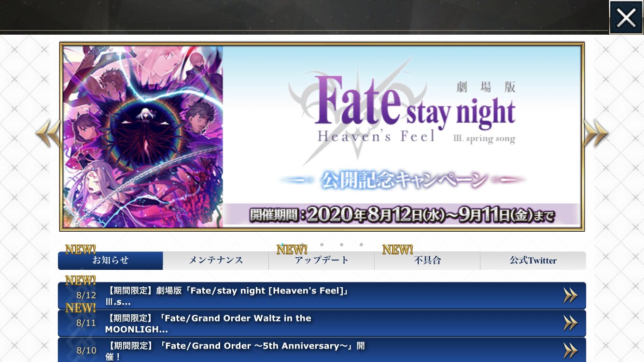Select the second banner pagination dot
This screenshot has width=644, height=362.
tap(302, 245)
